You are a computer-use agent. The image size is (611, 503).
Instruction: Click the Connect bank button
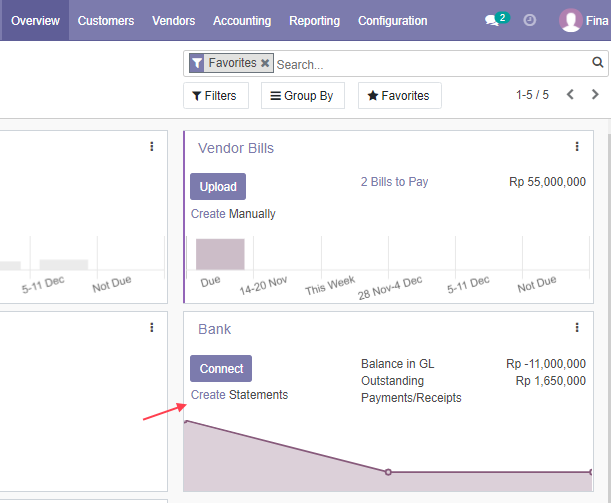(221, 369)
